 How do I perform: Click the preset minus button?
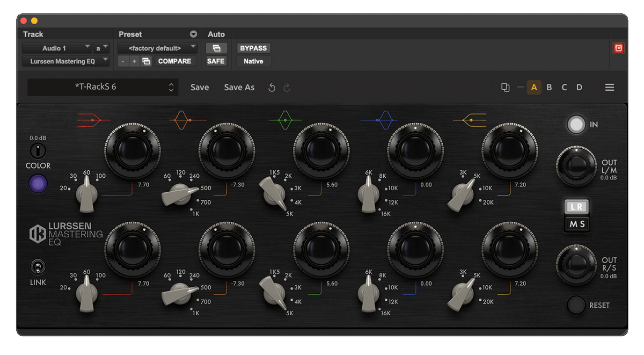123,61
